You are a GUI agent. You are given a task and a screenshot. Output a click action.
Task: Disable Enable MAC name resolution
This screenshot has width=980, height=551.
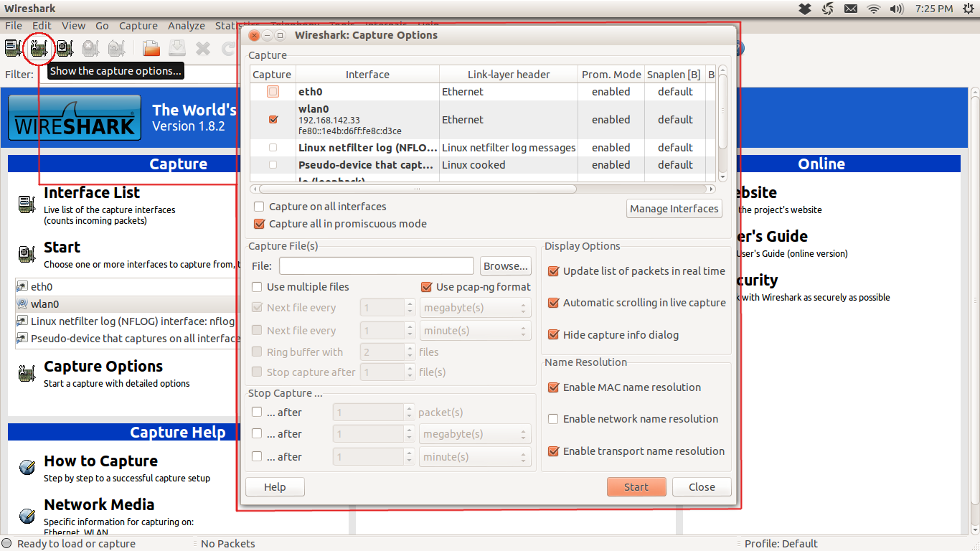[553, 387]
